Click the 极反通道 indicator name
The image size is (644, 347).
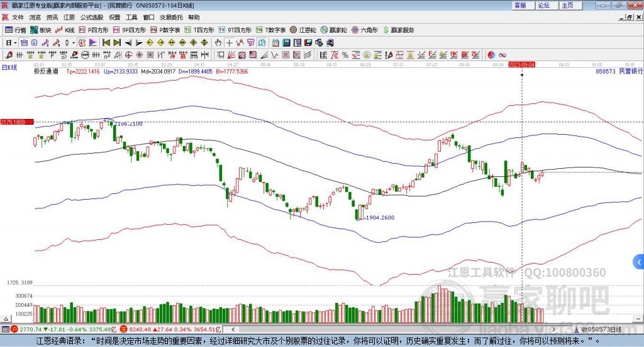pos(46,72)
